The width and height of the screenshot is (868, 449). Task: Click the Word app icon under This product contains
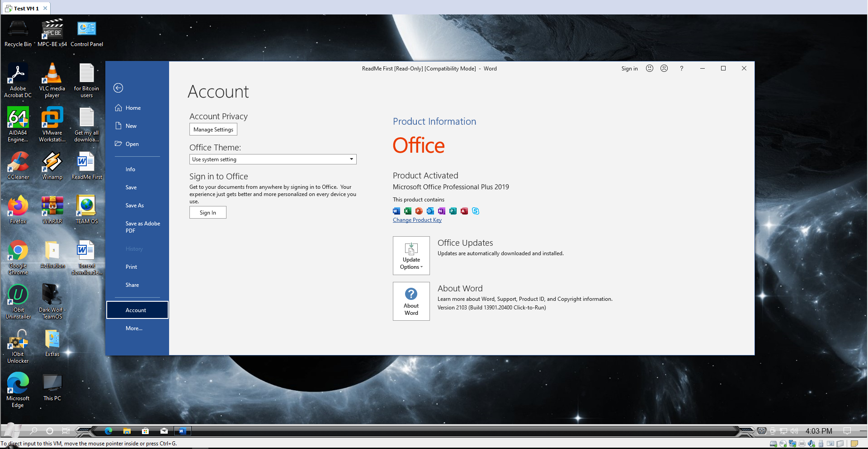point(396,211)
